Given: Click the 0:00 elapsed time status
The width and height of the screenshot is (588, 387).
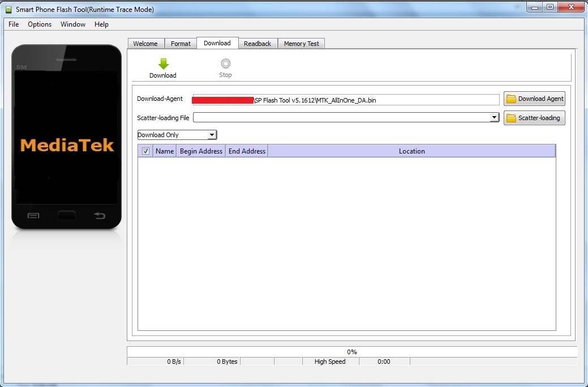Looking at the screenshot, I should 384,362.
